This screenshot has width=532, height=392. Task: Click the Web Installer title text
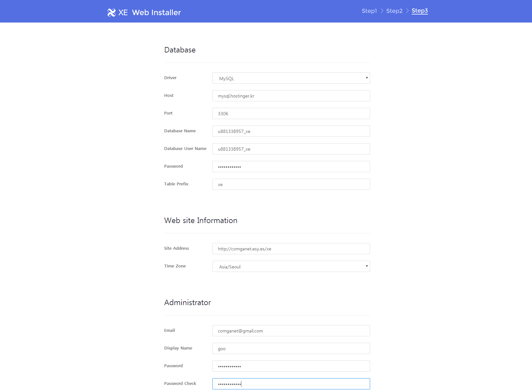tap(156, 13)
